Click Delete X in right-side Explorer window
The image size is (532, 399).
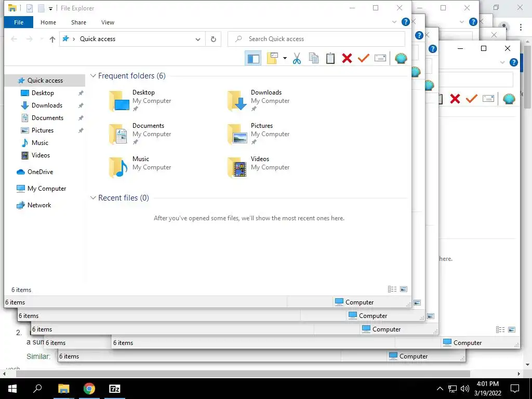455,99
